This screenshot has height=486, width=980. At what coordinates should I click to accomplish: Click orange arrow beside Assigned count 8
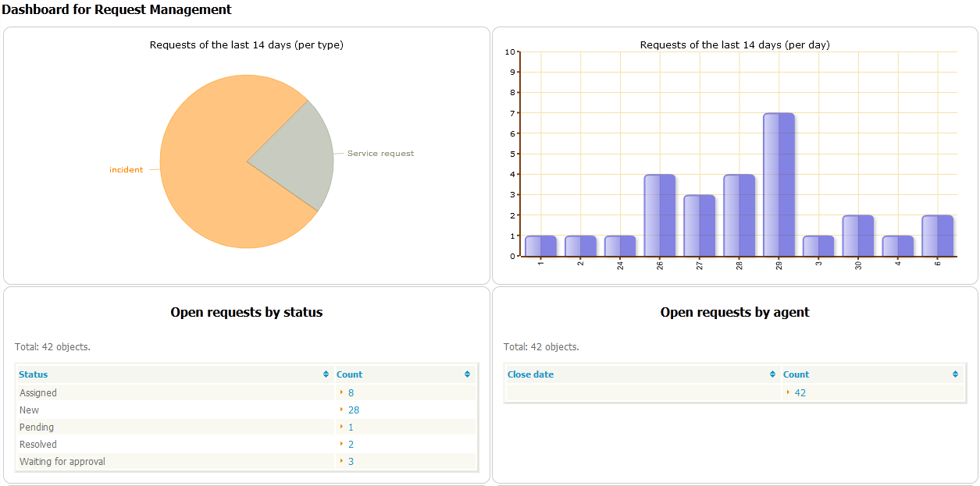[342, 392]
